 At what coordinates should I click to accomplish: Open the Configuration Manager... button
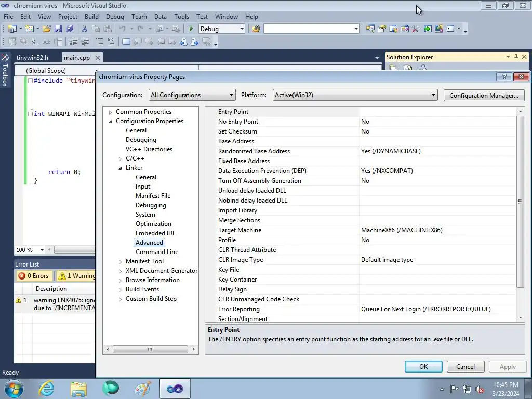coord(484,96)
